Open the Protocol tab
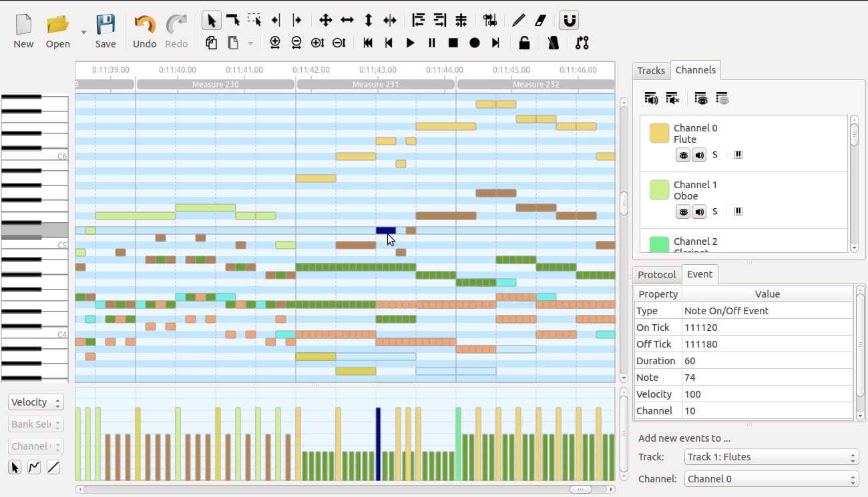 (656, 274)
